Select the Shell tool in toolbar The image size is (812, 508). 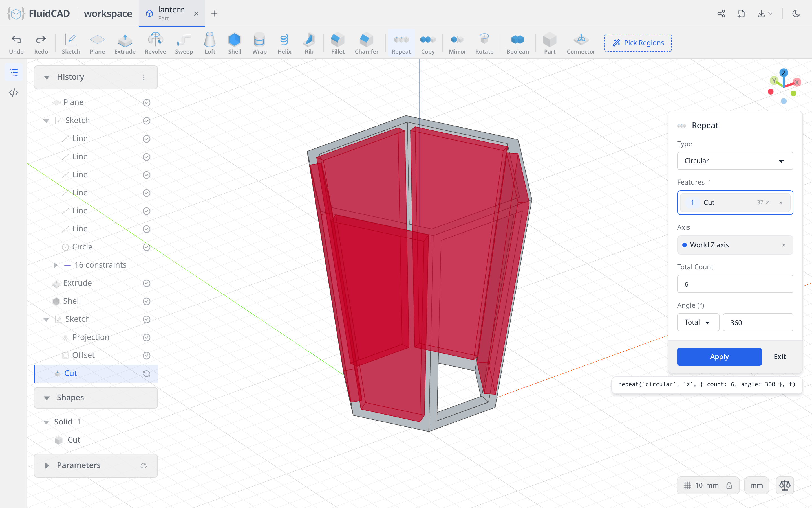pos(235,43)
